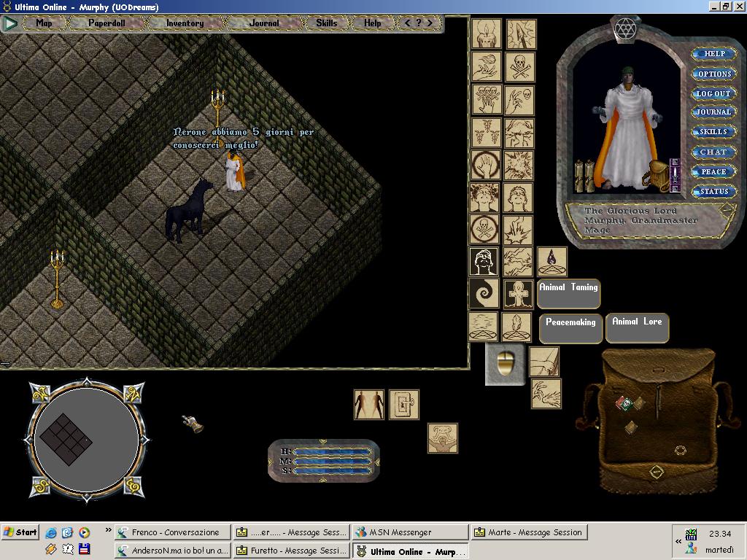Minimize the paperdoll using its corner arrow
Image resolution: width=747 pixels, height=560 pixels.
(727, 209)
